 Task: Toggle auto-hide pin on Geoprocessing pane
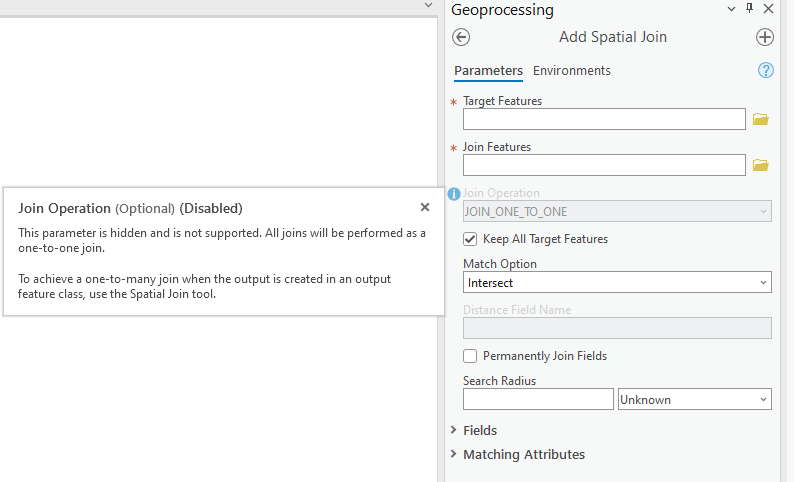click(x=750, y=9)
